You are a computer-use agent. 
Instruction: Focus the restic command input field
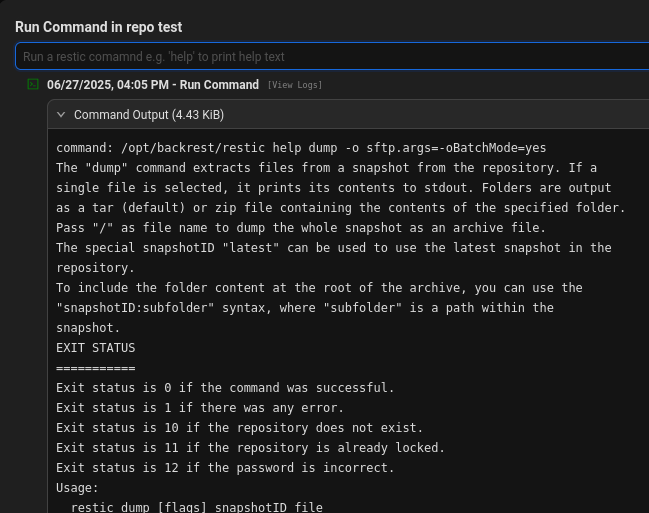pos(330,57)
